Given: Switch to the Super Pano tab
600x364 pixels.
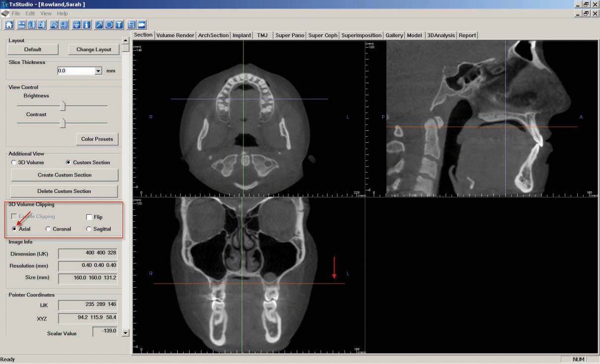Looking at the screenshot, I should pyautogui.click(x=289, y=35).
